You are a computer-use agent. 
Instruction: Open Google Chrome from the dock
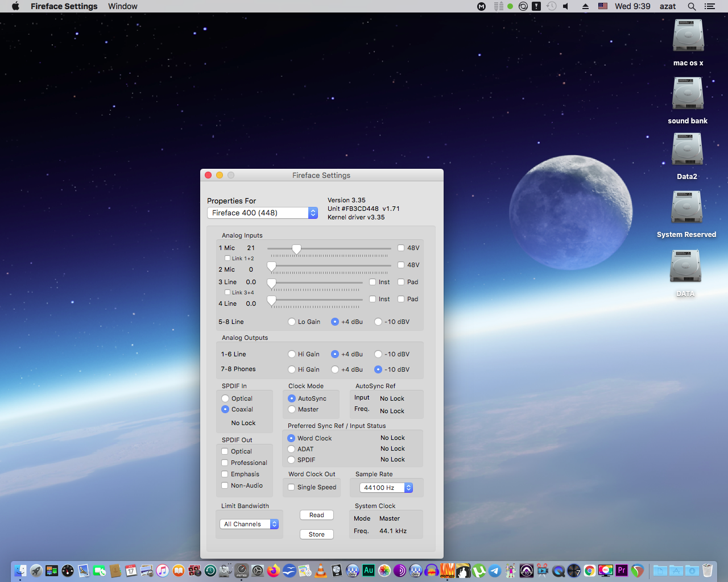pos(590,571)
